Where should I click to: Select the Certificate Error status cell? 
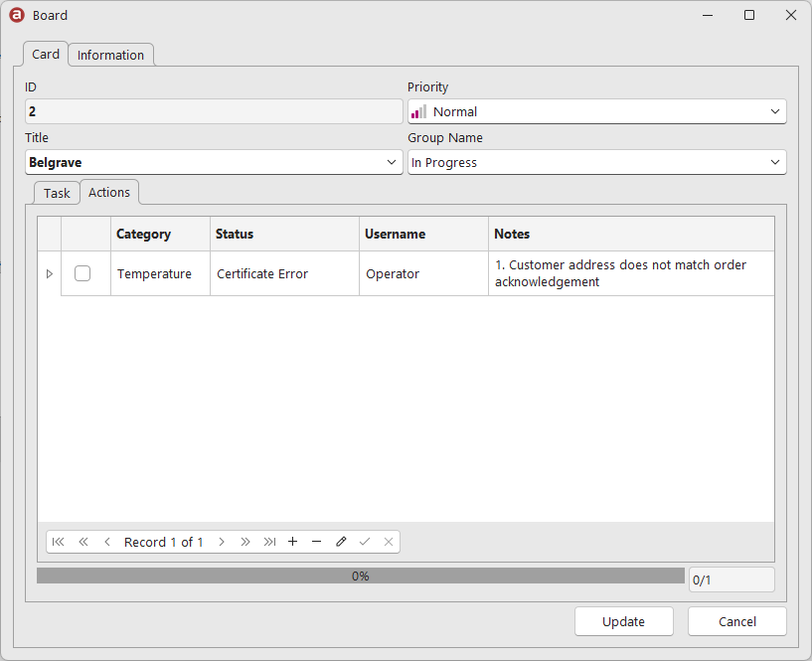coord(285,273)
